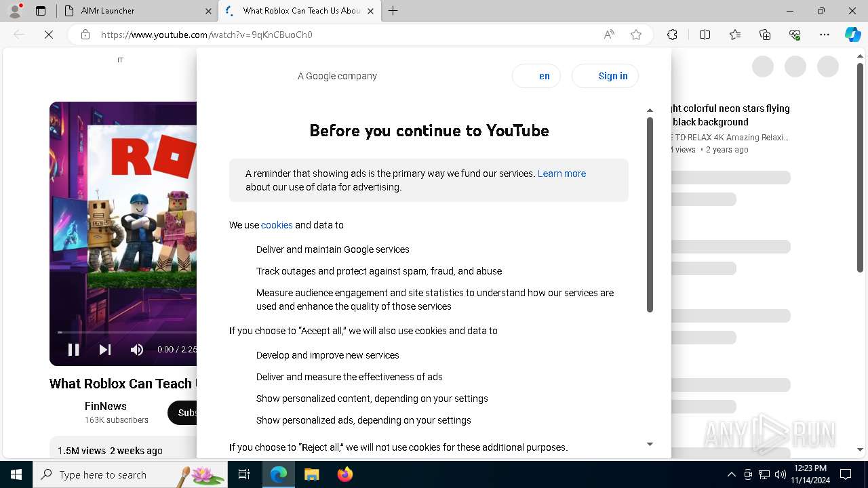View site information lock icon
Viewport: 868px width, 488px height.
pos(85,35)
